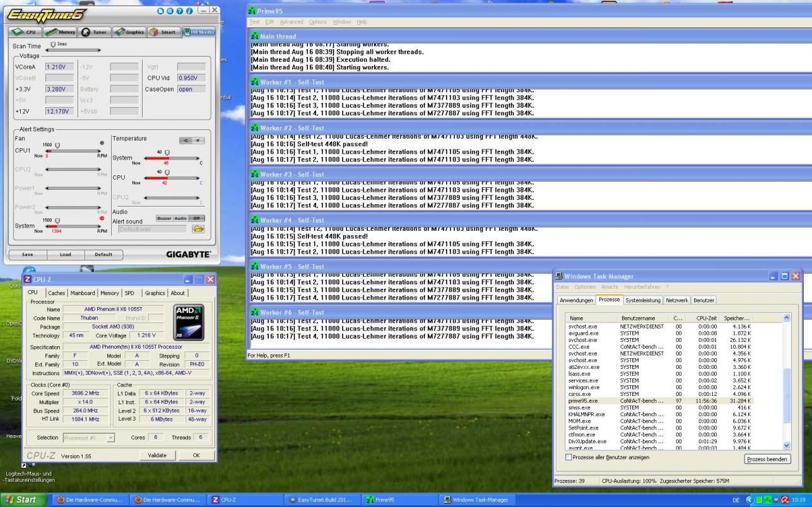Click the AMD Phenom II logo in CPU-Z
The width and height of the screenshot is (812, 507).
(x=189, y=323)
